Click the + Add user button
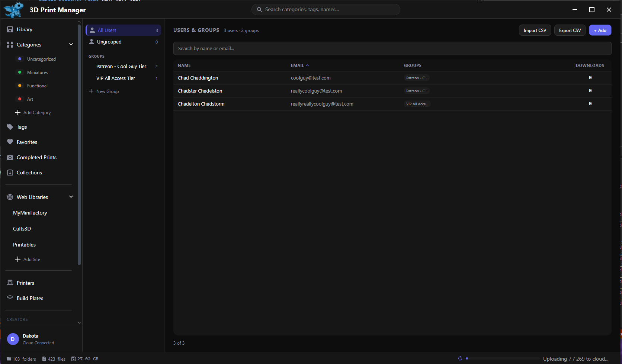Screen dimensions: 622x364 [600, 30]
